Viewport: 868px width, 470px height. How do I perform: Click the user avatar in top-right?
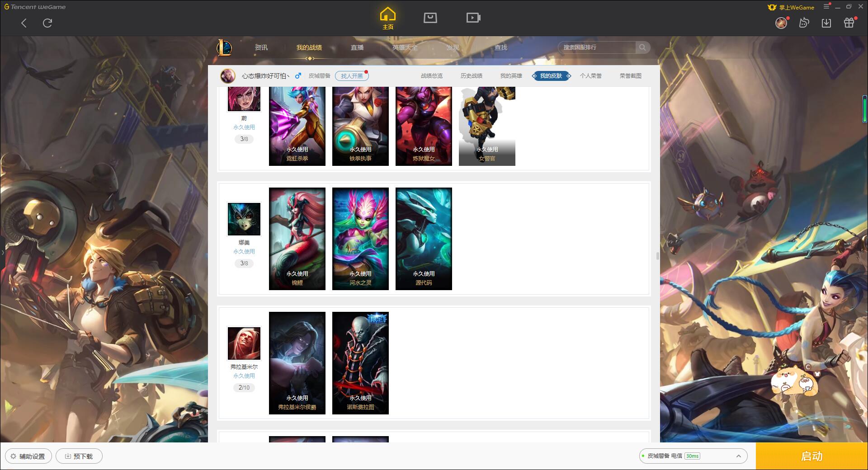[781, 23]
